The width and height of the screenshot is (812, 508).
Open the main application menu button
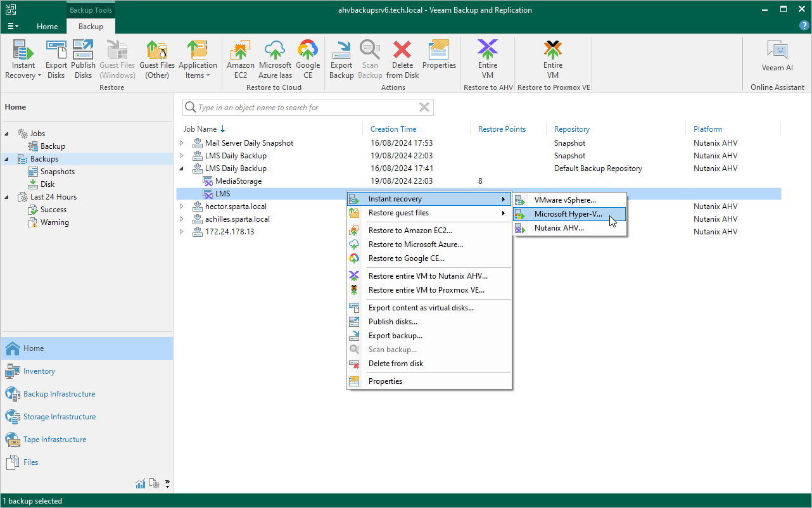coord(13,27)
